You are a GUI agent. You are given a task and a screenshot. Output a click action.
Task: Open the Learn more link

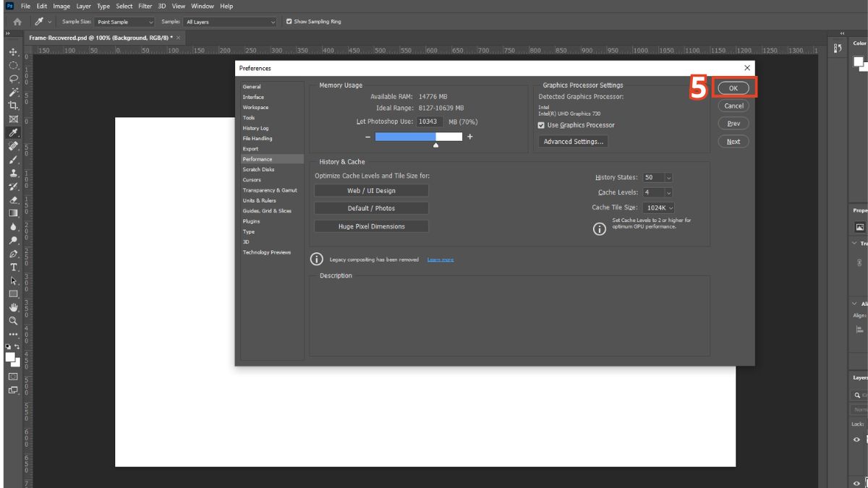tap(441, 260)
